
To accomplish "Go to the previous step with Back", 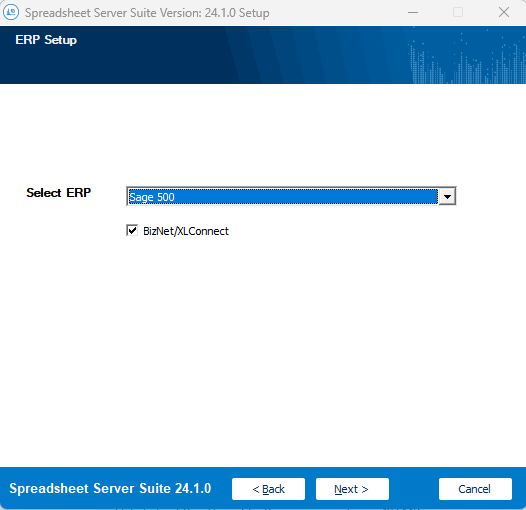I will click(268, 489).
